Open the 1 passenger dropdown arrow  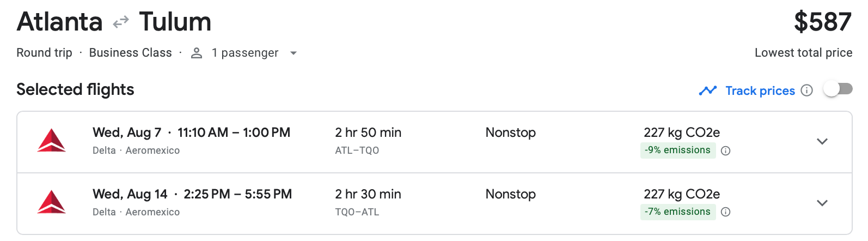click(294, 53)
